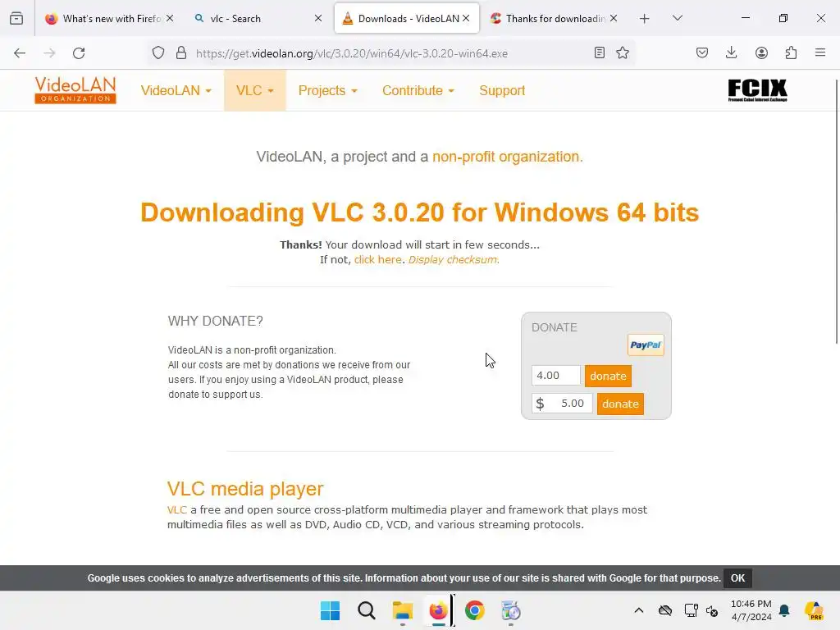
Task: Expand the Contribute navigation dropdown
Action: click(x=418, y=90)
